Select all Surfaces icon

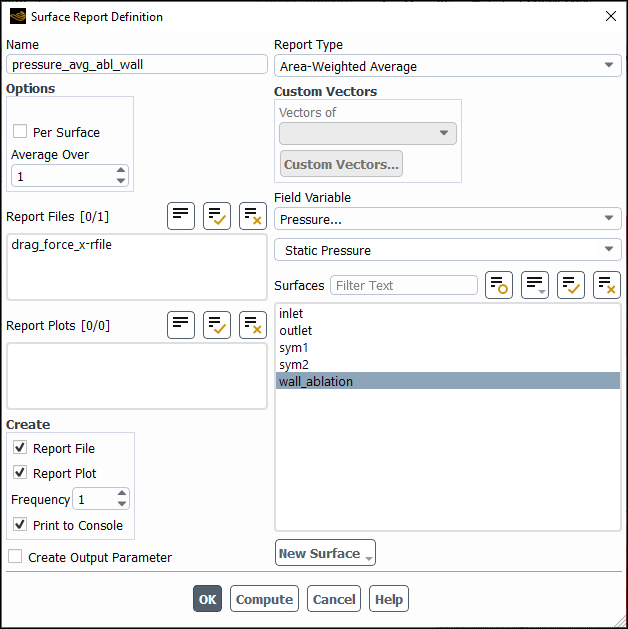point(571,285)
